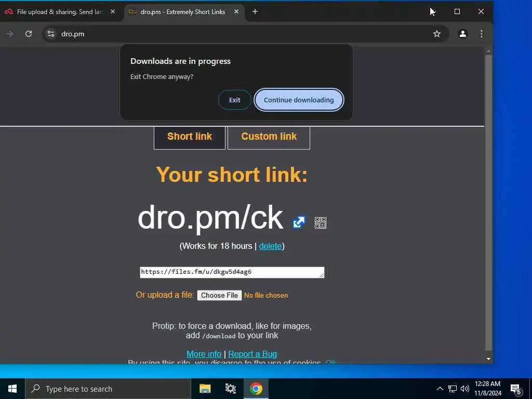Open the taskbar clock showing 12:28 AM
Viewport: 532px width, 399px height.
(x=487, y=389)
